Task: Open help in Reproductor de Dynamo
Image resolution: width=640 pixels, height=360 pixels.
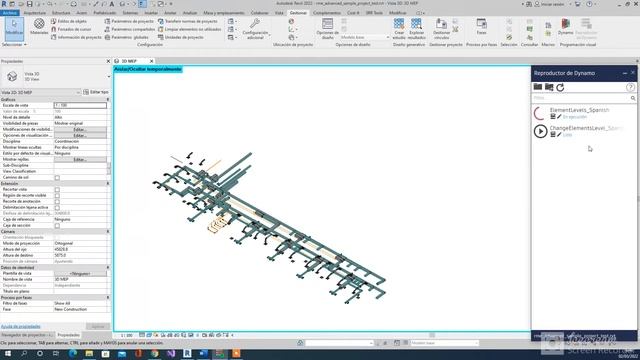Action: [630, 87]
